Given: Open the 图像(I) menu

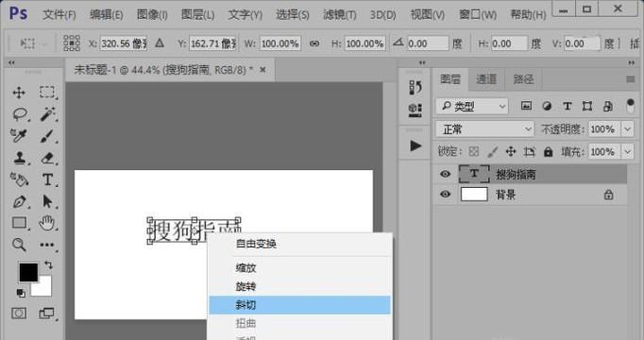Looking at the screenshot, I should point(152,15).
